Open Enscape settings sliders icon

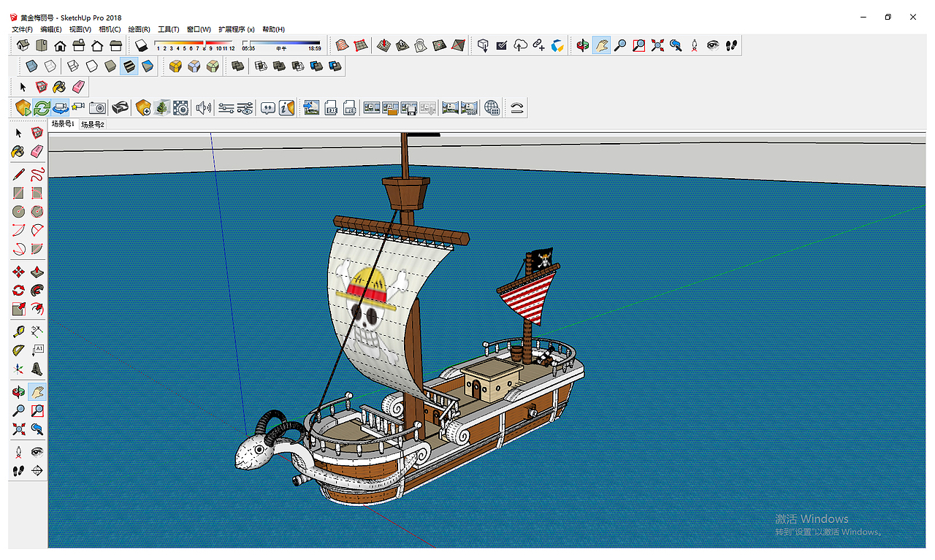pyautogui.click(x=226, y=108)
